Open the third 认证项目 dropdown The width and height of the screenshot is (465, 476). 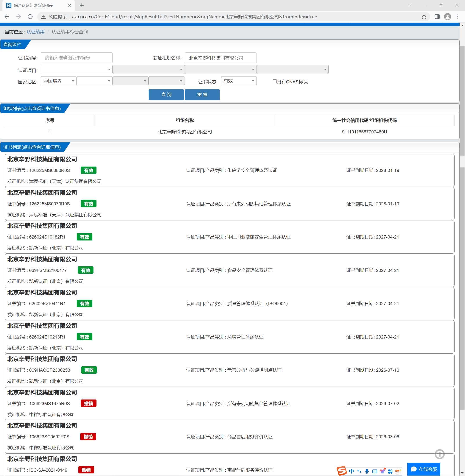pos(221,69)
